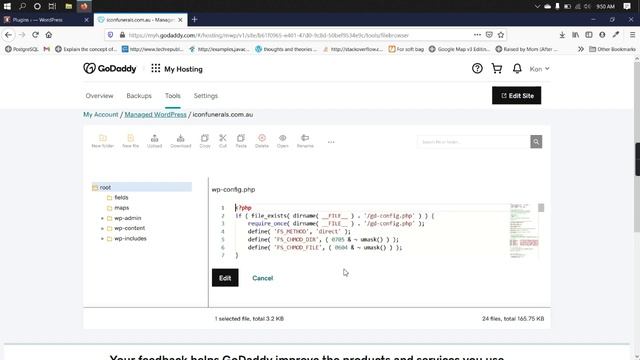The height and width of the screenshot is (360, 640).
Task: Click the Download icon in file toolbar
Action: click(x=180, y=141)
